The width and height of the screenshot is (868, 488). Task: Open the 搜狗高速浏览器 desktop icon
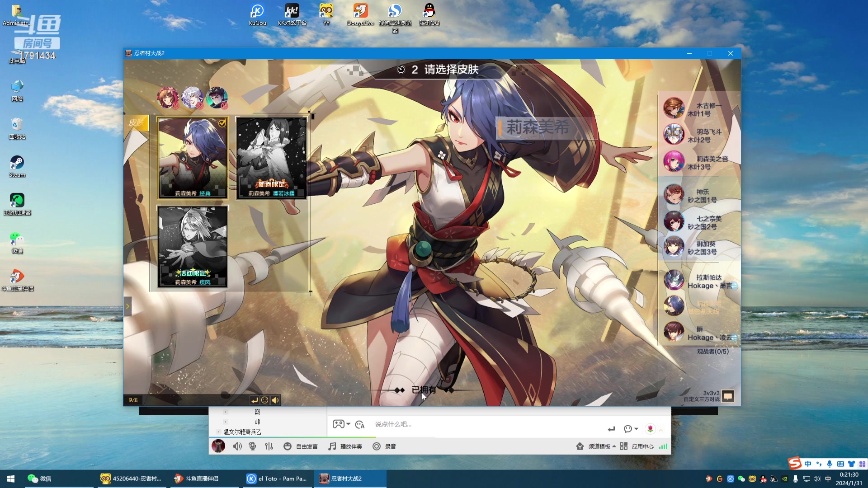395,18
